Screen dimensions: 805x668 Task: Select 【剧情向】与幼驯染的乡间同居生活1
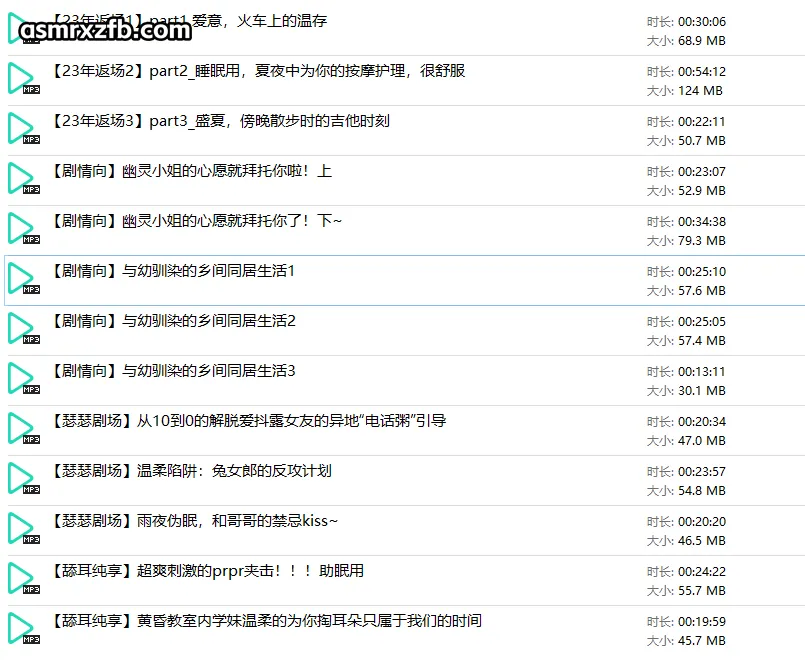pos(173,271)
